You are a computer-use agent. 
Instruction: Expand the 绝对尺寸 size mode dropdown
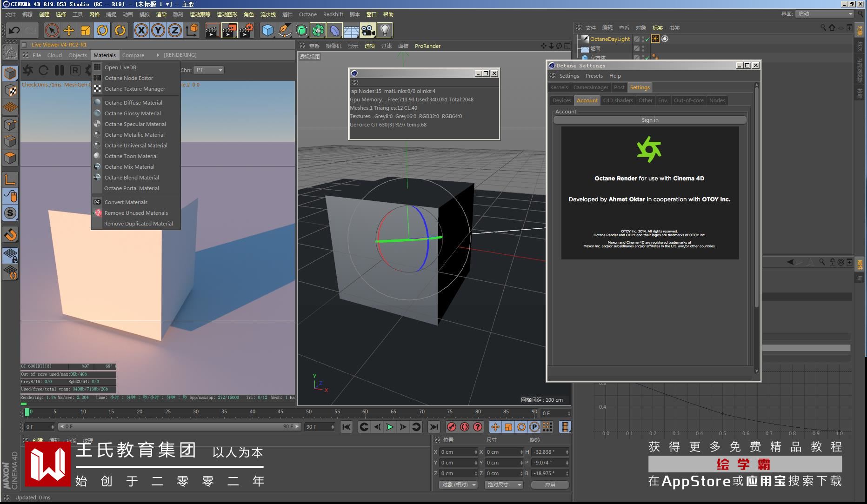[504, 484]
